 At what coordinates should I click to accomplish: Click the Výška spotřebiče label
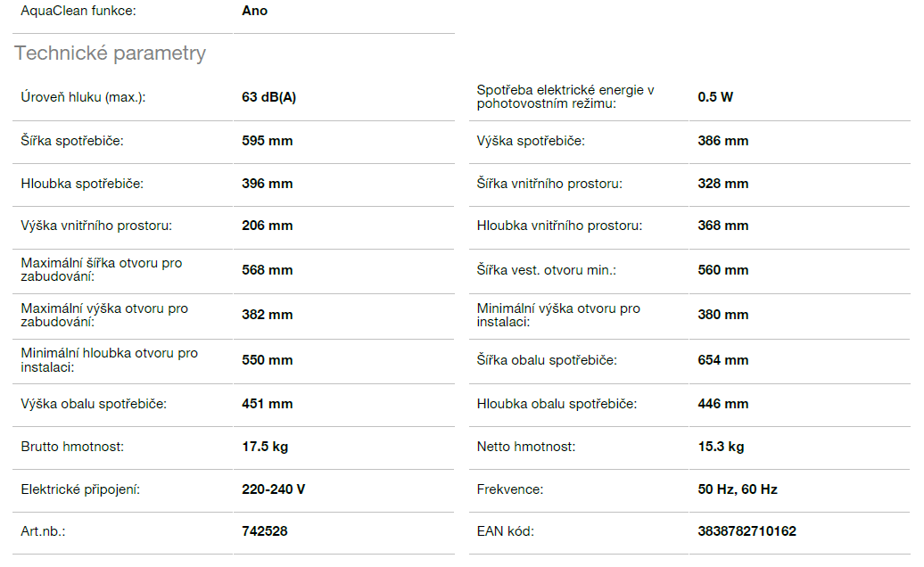point(531,141)
